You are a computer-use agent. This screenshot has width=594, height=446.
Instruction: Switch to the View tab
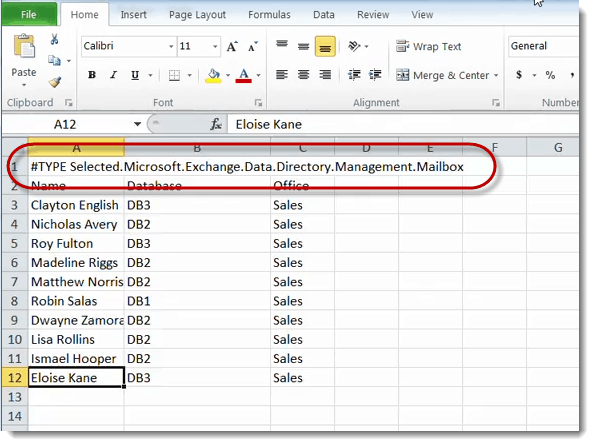click(x=422, y=14)
